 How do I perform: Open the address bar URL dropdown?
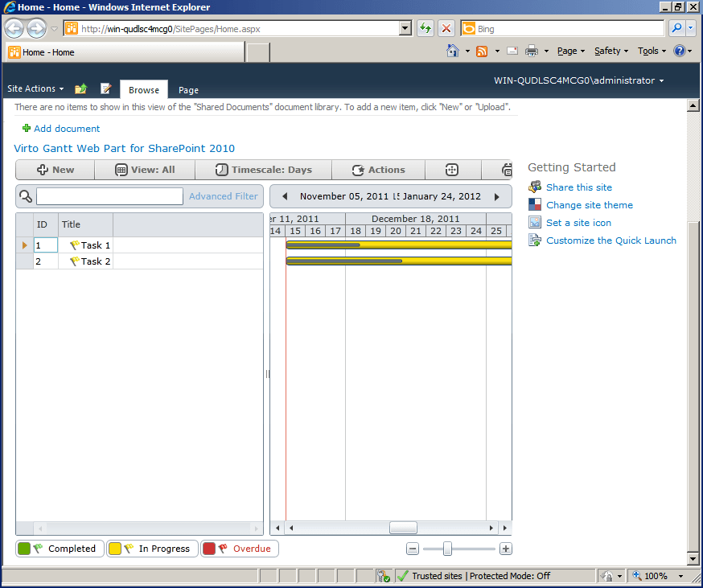pos(405,29)
